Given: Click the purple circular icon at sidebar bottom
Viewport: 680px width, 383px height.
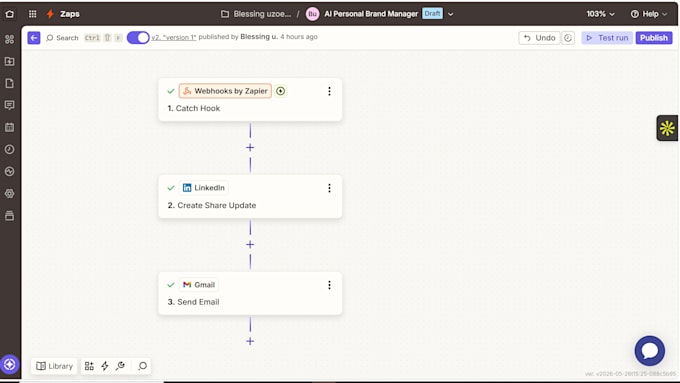Looking at the screenshot, I should click(x=10, y=364).
